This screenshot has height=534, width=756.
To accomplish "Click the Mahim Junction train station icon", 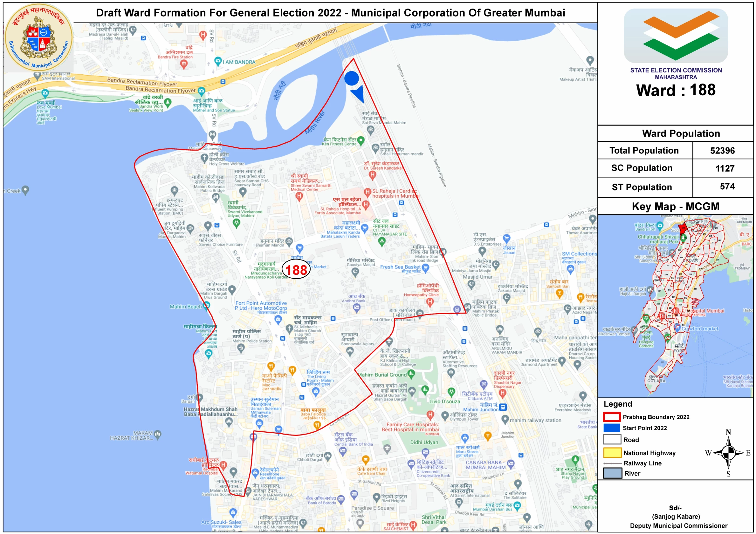I will [503, 407].
